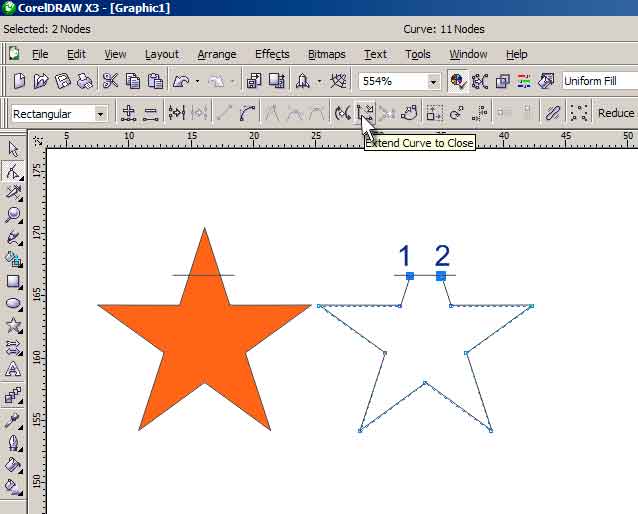The width and height of the screenshot is (638, 514).
Task: Stretch and scale selected nodes
Action: click(435, 113)
